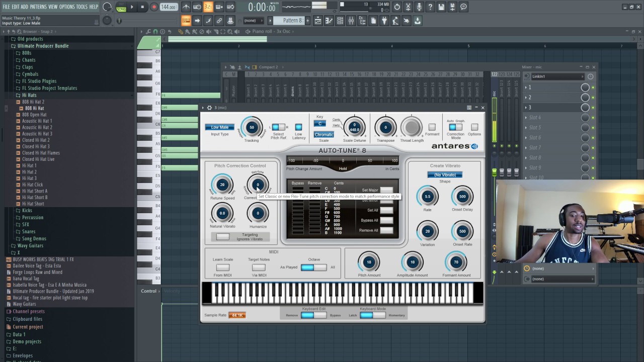Viewport: 644px width, 362px height.
Task: Open the (No Vibrato) Shape dropdown
Action: [445, 174]
